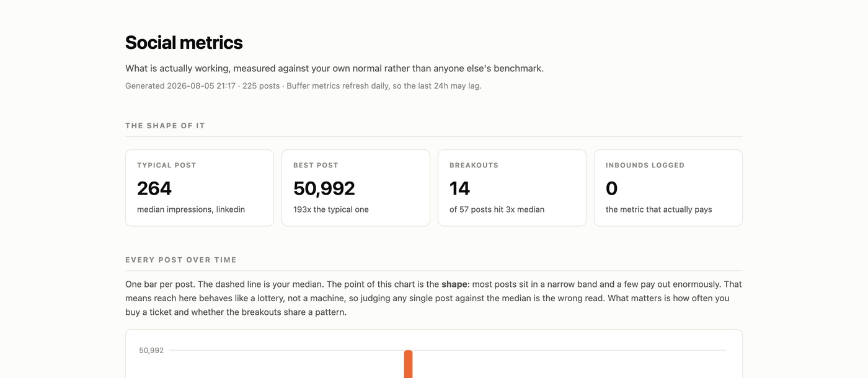The height and width of the screenshot is (378, 868).
Task: Click the bold word 'shape' in paragraph
Action: coord(454,284)
